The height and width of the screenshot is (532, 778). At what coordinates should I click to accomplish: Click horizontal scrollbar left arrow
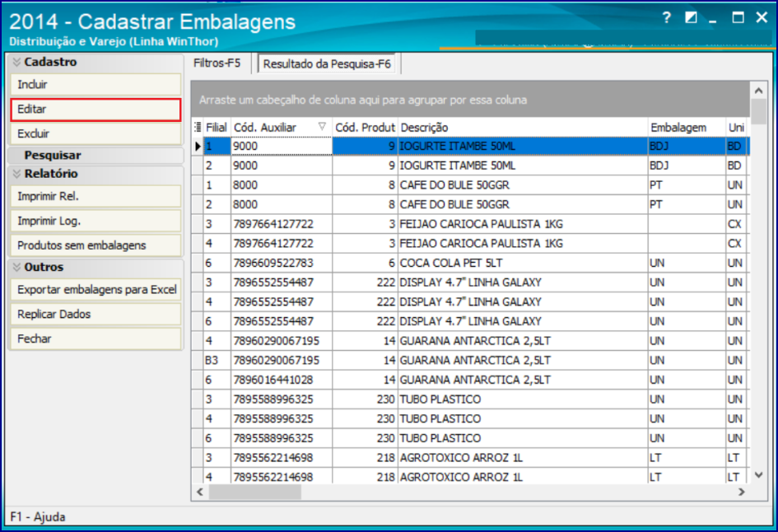[199, 492]
